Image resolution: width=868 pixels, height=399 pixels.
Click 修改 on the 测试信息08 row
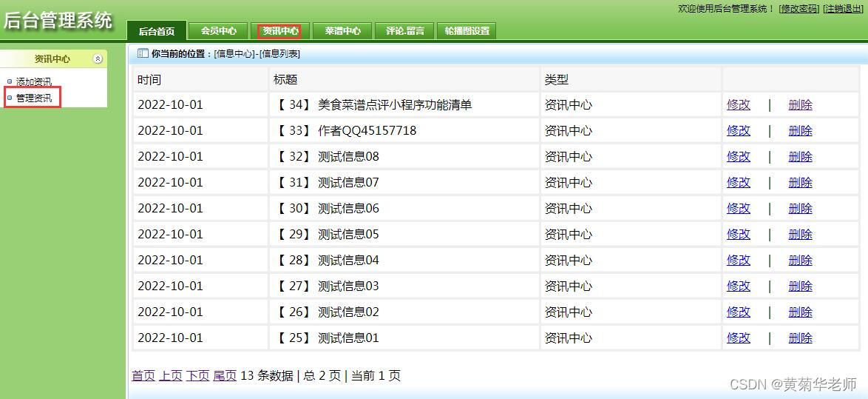click(x=739, y=157)
